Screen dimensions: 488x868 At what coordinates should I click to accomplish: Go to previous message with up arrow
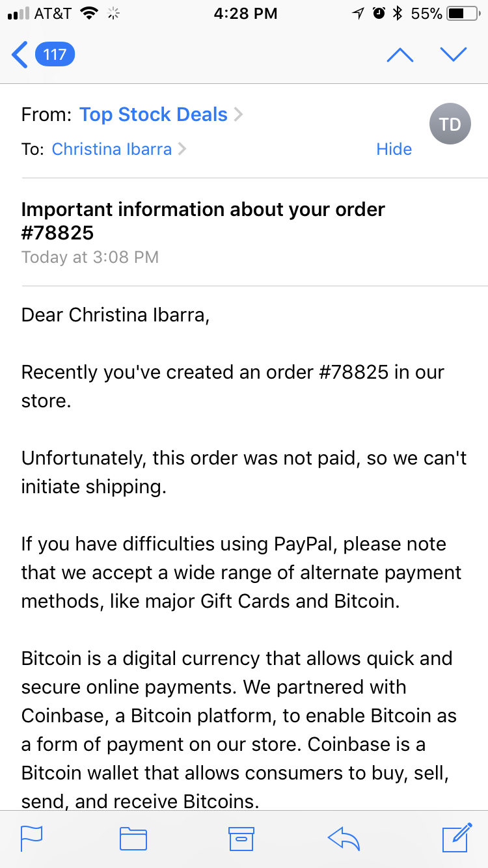(x=400, y=55)
